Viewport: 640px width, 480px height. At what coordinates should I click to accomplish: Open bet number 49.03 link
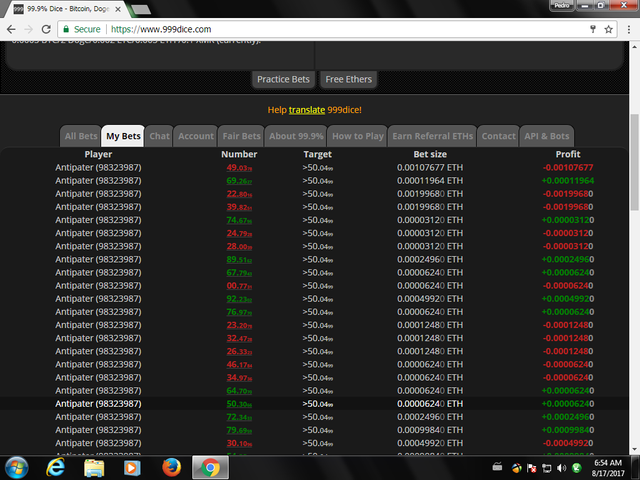pyautogui.click(x=239, y=168)
